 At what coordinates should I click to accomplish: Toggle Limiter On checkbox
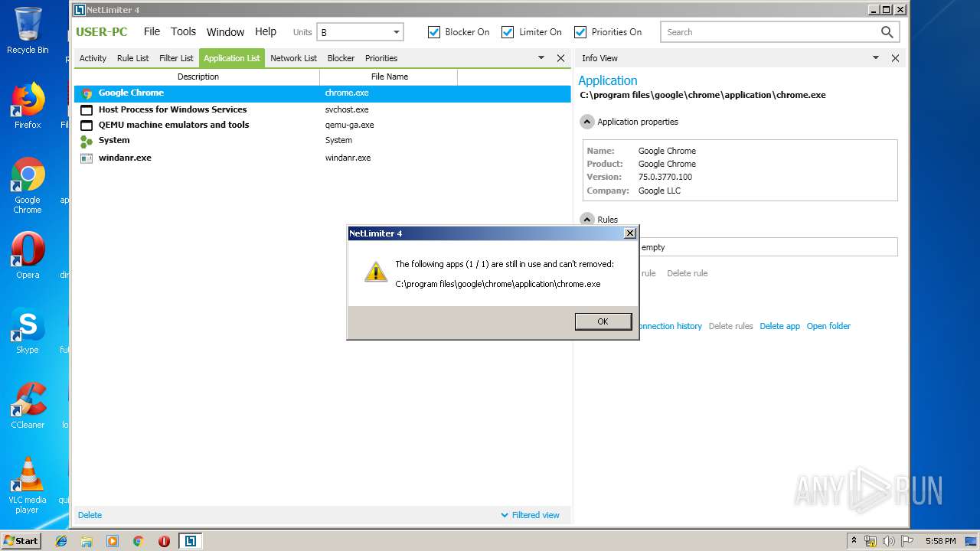(508, 32)
